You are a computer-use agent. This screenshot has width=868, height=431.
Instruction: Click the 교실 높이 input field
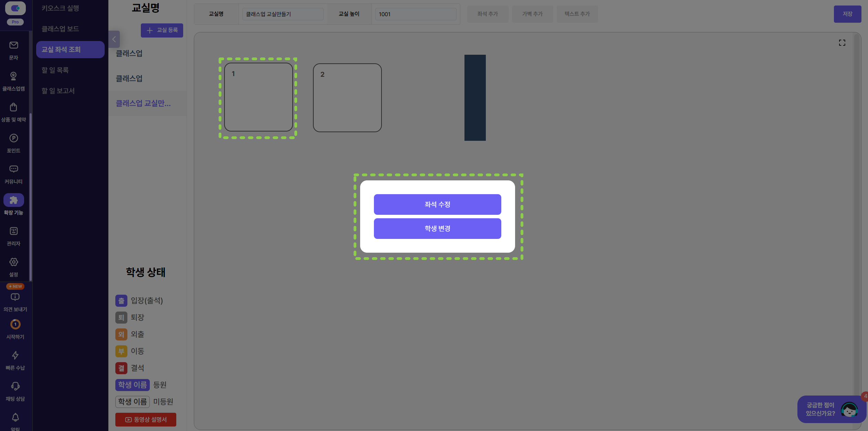(416, 14)
